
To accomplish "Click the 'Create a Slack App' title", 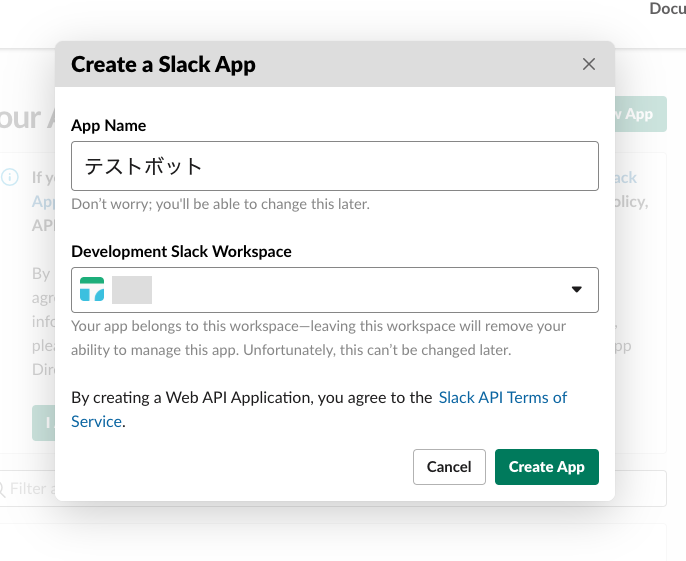I will pos(163,65).
